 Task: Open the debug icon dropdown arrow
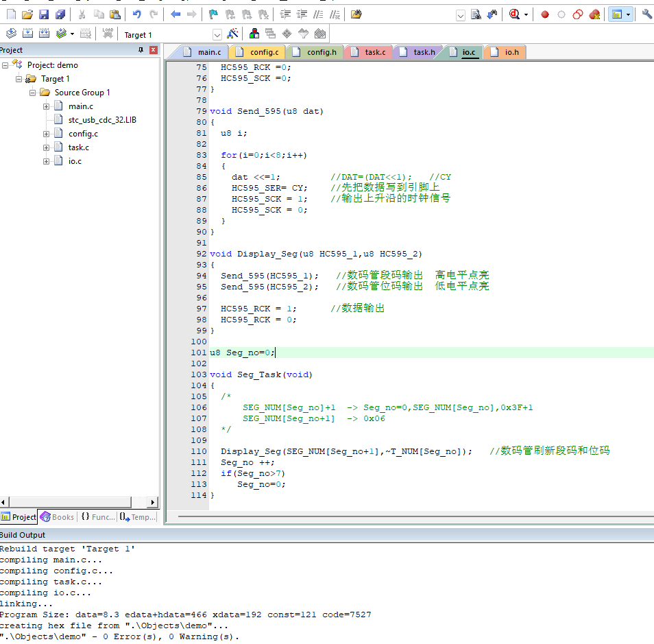click(526, 14)
